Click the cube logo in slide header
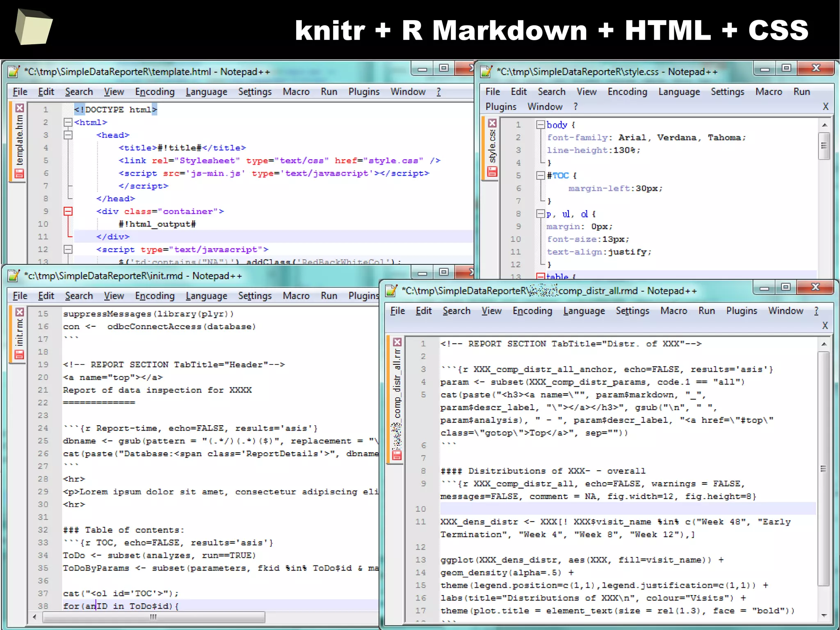Screen dimensions: 840x630 [34, 26]
